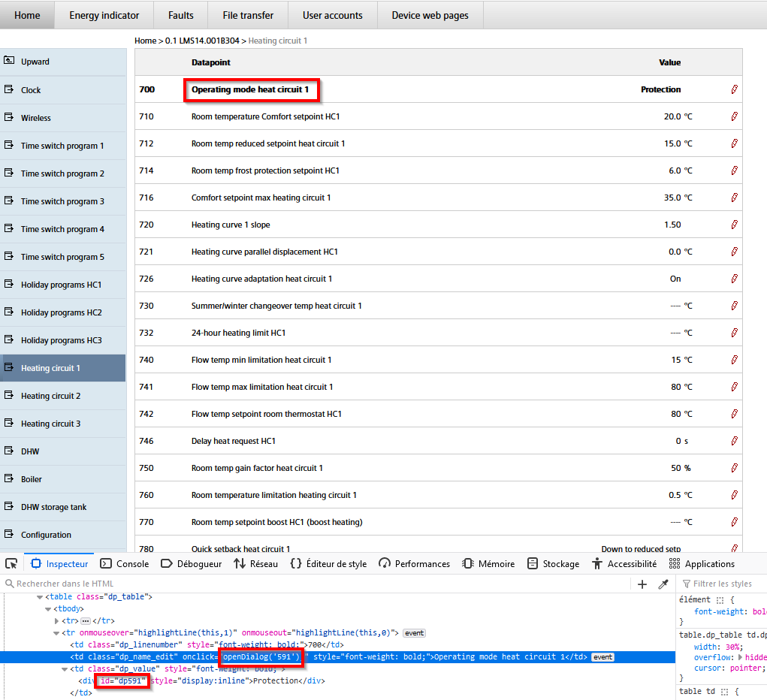Open DHW in the sidebar

pos(63,451)
